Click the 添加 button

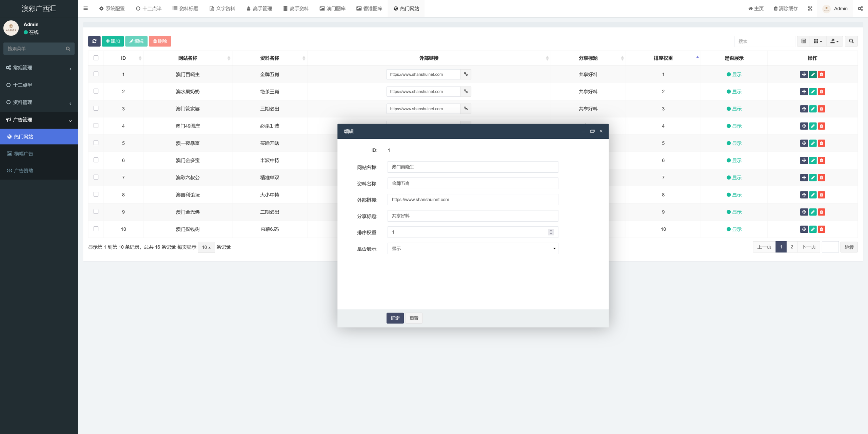click(113, 41)
